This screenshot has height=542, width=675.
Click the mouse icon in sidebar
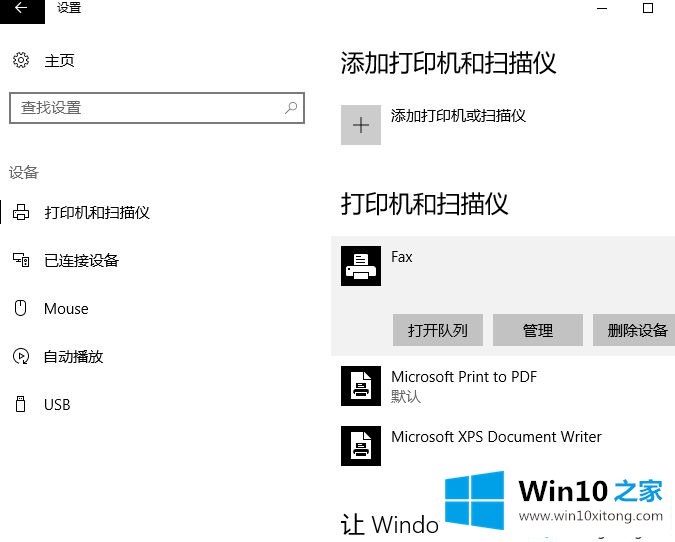20,308
